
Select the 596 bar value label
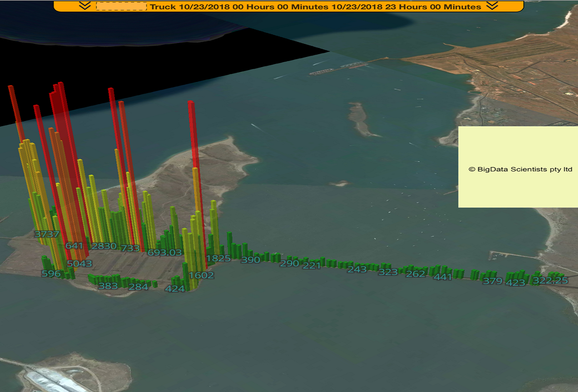[51, 274]
